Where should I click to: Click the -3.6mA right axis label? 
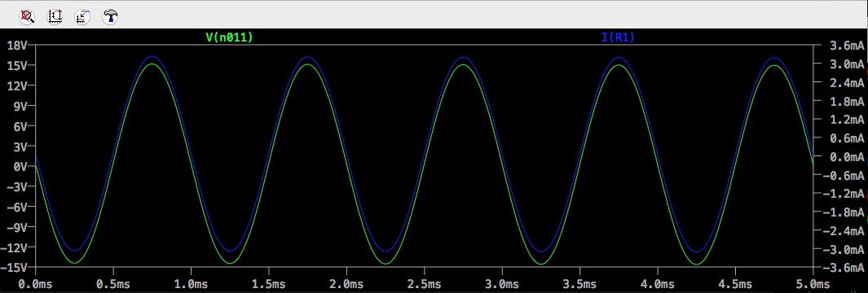click(x=844, y=268)
